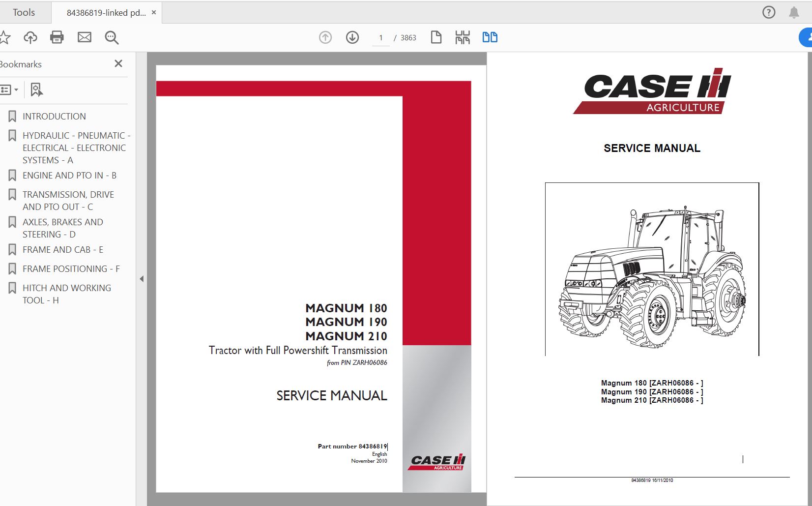
Task: Click the from PIN ZARH06086 text
Action: (x=357, y=363)
